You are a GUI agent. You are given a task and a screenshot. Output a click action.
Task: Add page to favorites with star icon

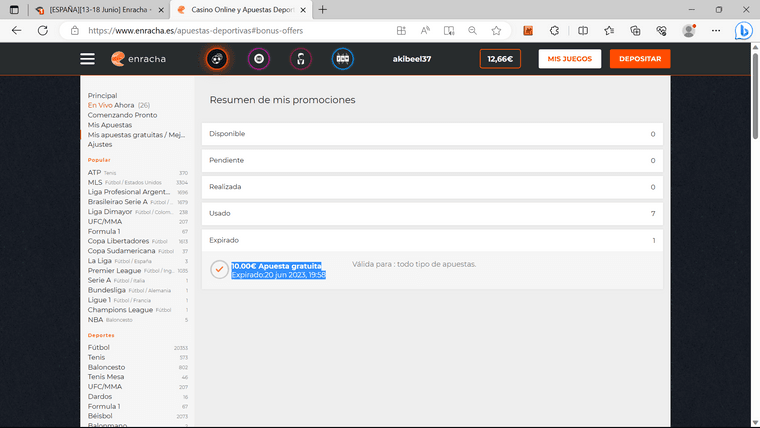(x=496, y=31)
